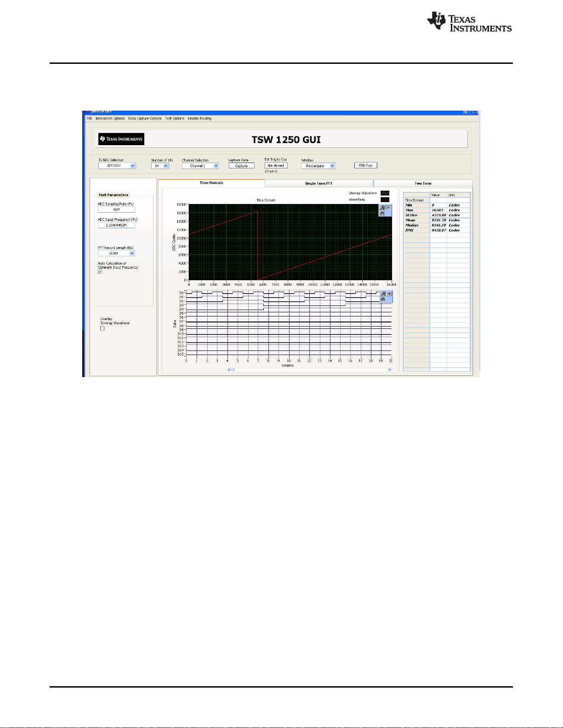This screenshot has height=728, width=563.
Task: Toggle Auto Calculation of Coherent Input Frequency
Action: [100, 272]
